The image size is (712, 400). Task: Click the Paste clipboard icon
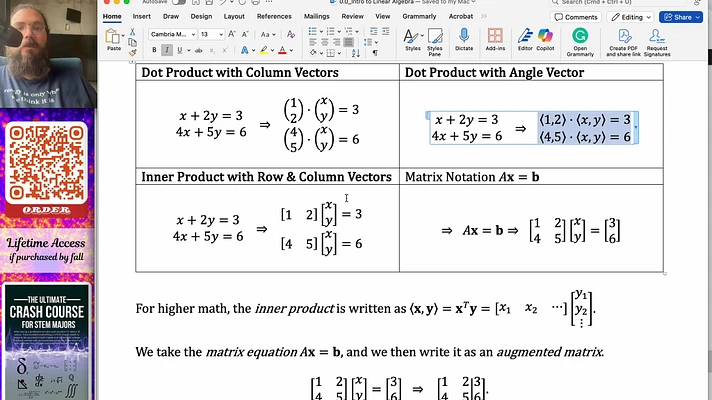pos(112,36)
